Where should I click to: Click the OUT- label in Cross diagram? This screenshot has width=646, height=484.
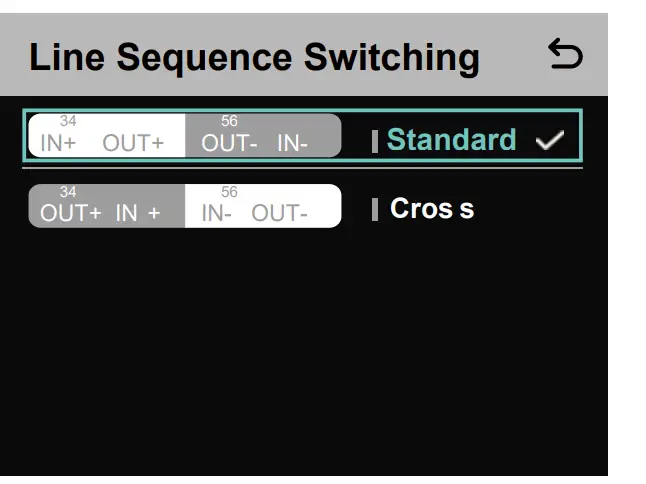[279, 213]
